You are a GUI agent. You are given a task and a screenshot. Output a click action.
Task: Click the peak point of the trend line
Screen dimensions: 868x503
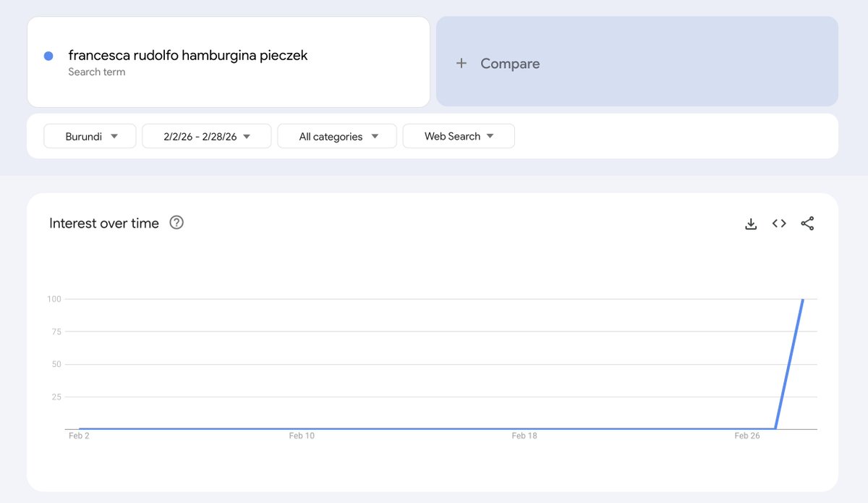[x=802, y=300]
